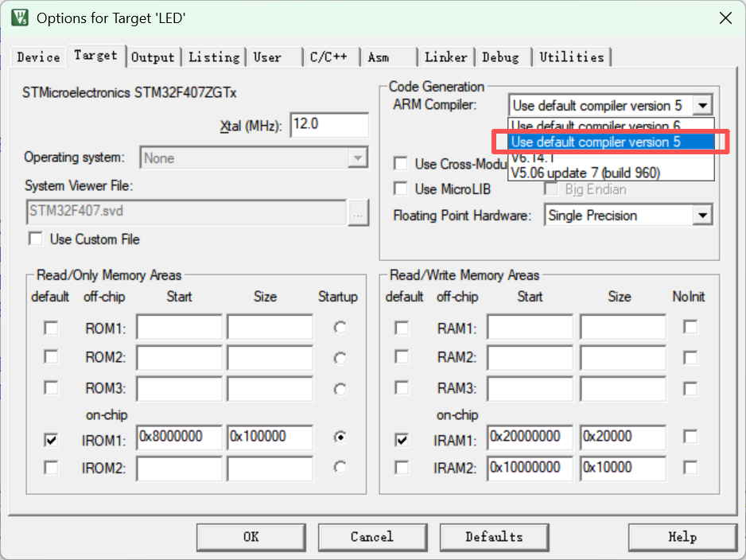This screenshot has height=560, width=746.
Task: Click the Keil uVision icon in title bar
Action: (x=20, y=18)
